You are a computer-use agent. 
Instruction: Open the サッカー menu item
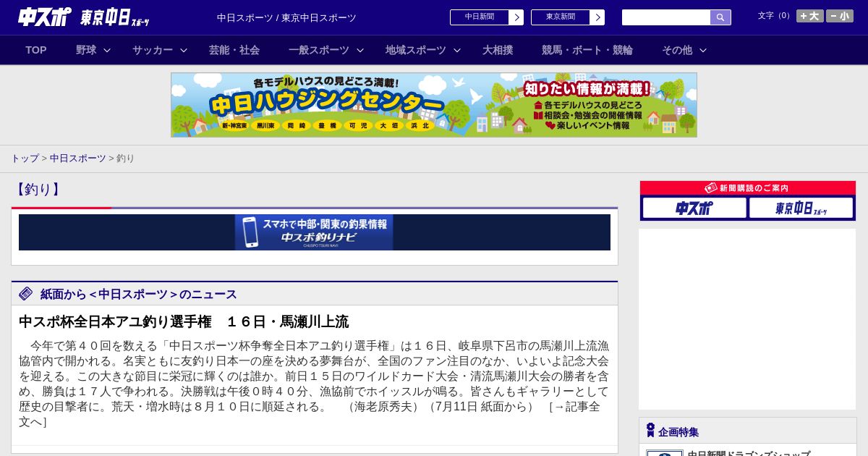pos(153,50)
